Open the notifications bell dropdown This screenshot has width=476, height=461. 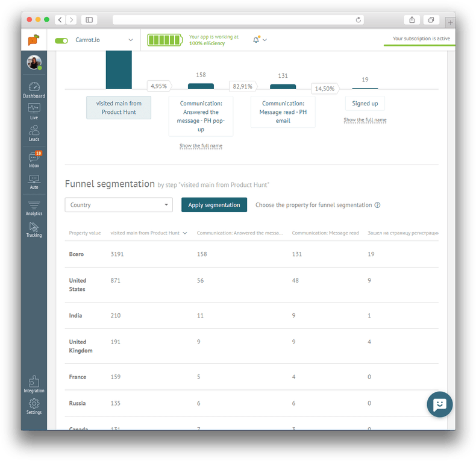coord(260,40)
